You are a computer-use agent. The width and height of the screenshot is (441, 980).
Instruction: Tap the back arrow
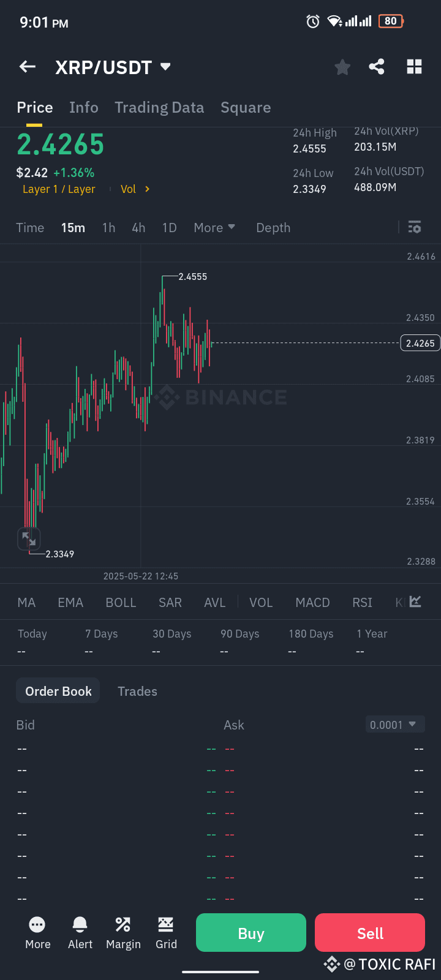(27, 66)
